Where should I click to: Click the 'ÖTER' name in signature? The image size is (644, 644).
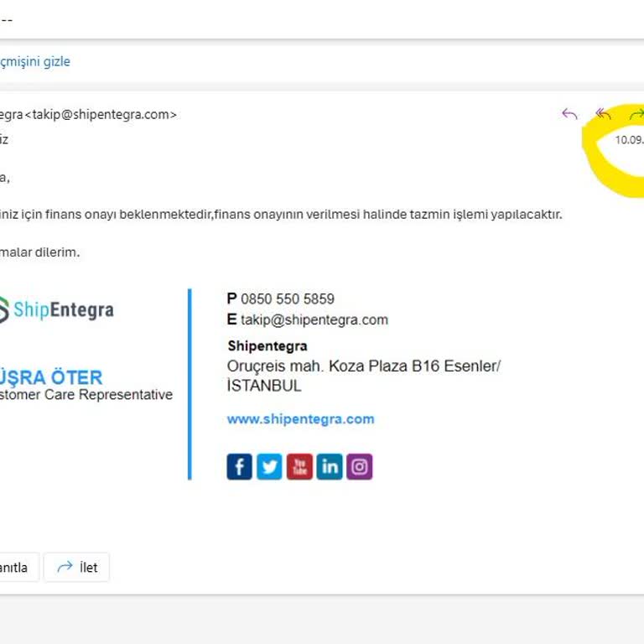coord(77,377)
